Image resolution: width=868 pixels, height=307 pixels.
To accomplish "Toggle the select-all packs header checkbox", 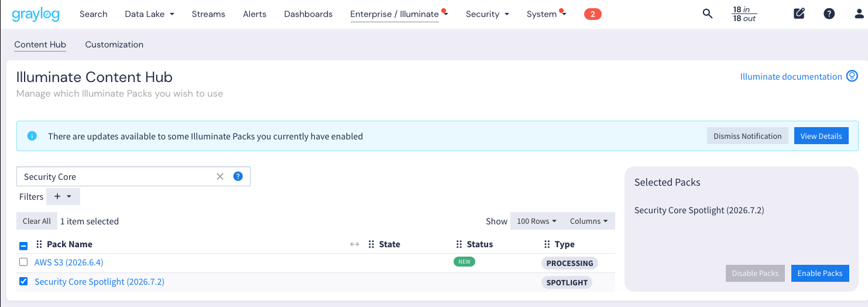I will [x=23, y=245].
